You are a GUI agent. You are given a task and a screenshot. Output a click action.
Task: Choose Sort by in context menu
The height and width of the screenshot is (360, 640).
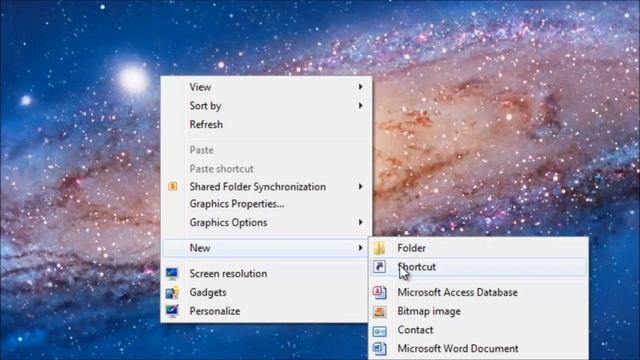tap(266, 106)
